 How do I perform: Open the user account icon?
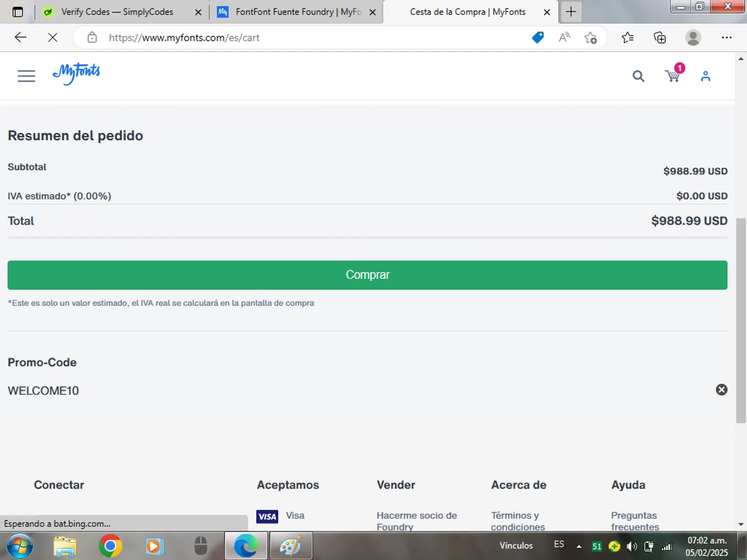(x=705, y=76)
